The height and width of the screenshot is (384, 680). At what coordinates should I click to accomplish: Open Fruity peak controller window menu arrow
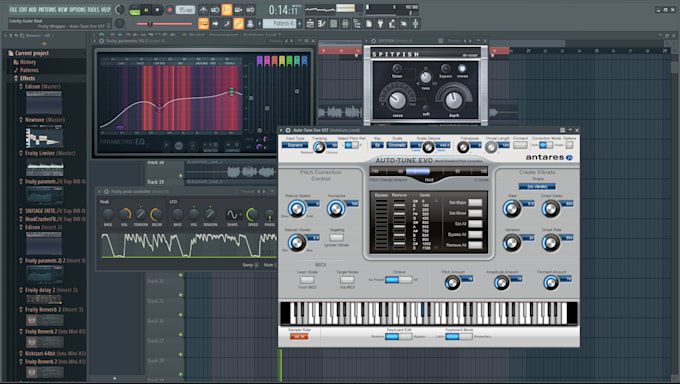click(x=99, y=191)
